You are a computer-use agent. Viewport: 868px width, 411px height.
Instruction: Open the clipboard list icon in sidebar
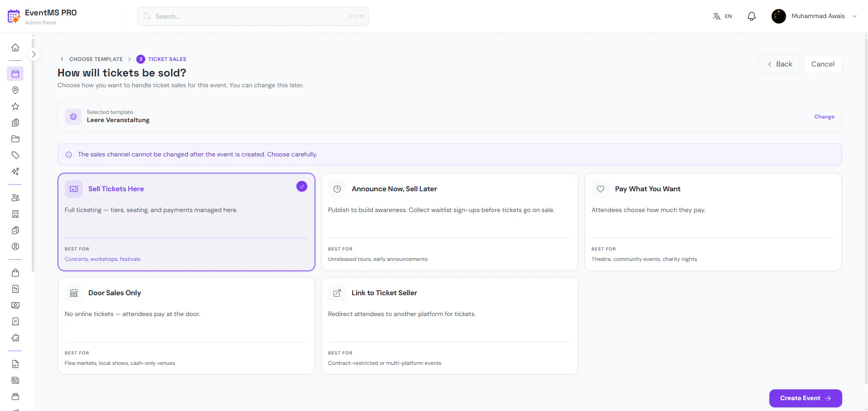coord(15,123)
